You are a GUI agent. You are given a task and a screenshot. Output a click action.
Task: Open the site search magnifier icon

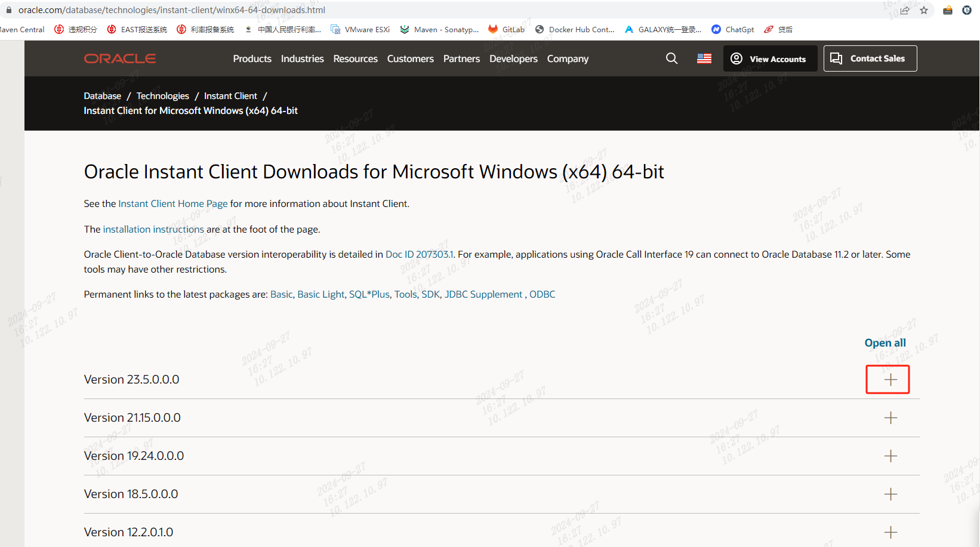(x=671, y=58)
